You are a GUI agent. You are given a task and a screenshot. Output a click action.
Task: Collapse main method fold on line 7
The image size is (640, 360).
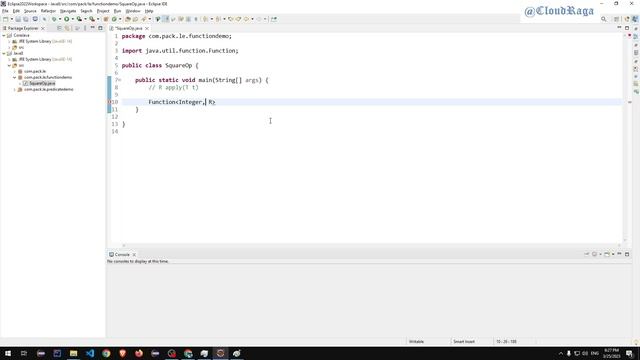[120, 80]
